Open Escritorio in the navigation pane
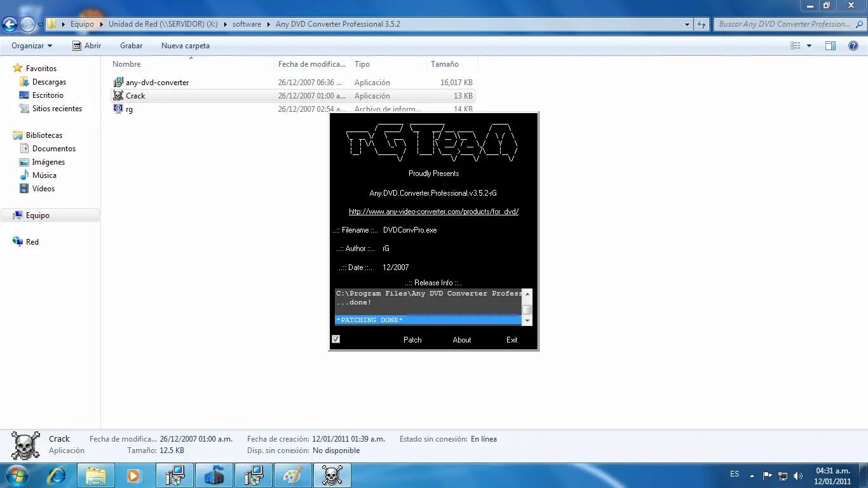The width and height of the screenshot is (868, 488). [x=48, y=95]
